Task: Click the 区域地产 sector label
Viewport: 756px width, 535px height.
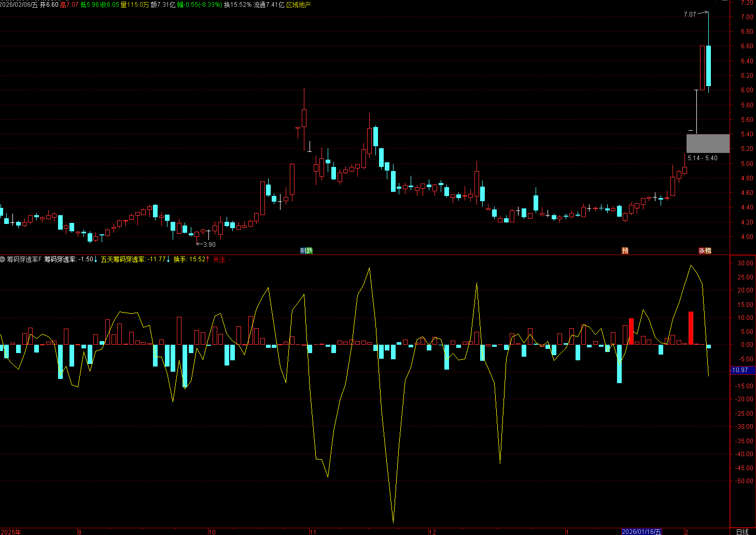Action: coord(299,5)
